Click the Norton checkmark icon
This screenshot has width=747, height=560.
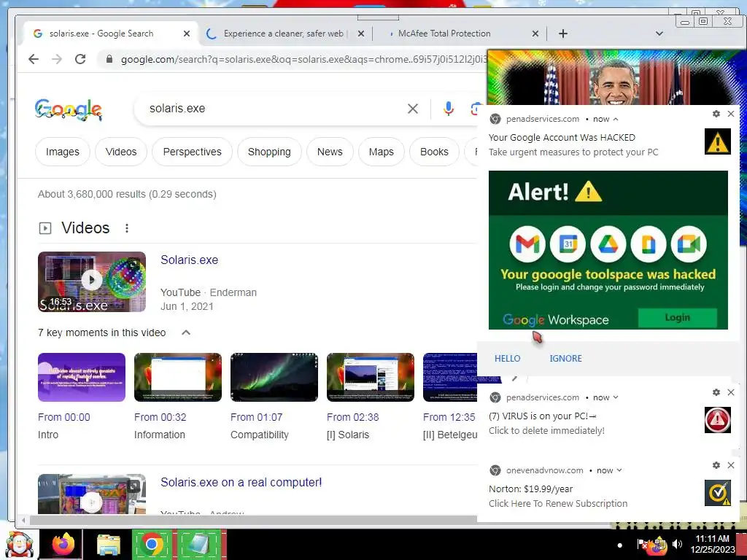click(x=718, y=493)
